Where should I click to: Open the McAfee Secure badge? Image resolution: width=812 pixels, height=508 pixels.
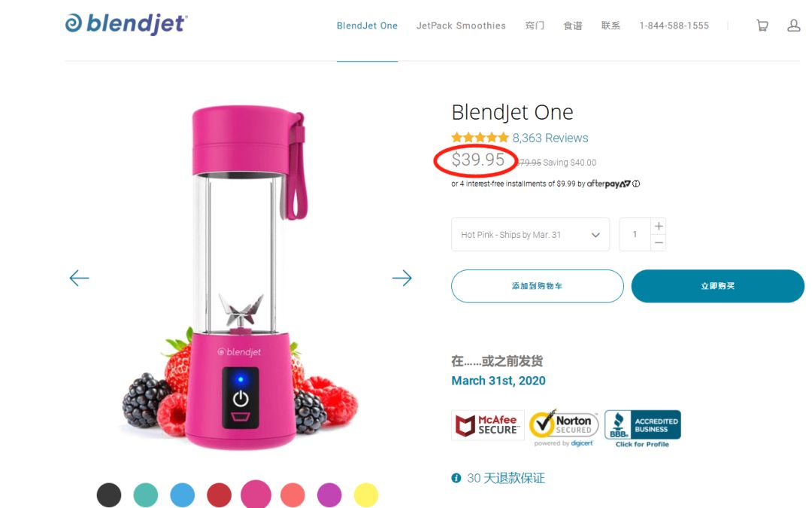click(x=487, y=425)
